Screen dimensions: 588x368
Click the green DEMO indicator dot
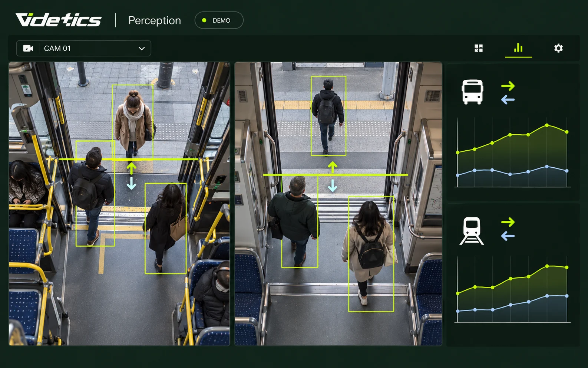click(204, 20)
